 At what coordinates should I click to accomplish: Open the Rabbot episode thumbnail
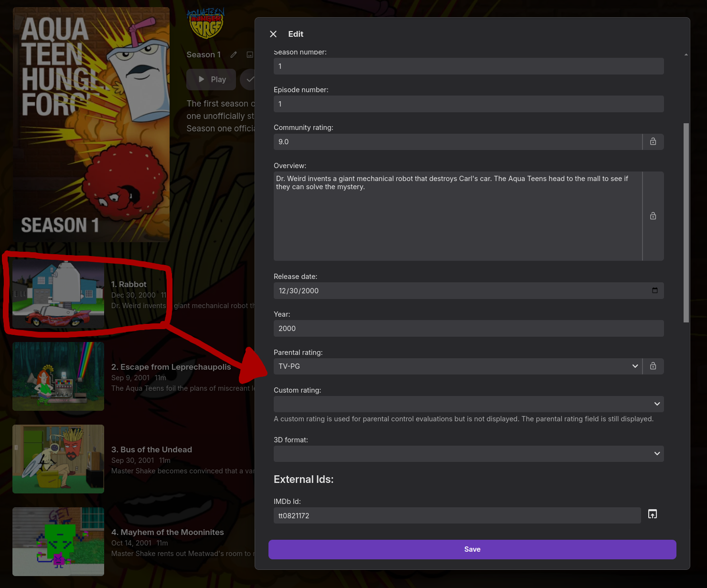58,294
